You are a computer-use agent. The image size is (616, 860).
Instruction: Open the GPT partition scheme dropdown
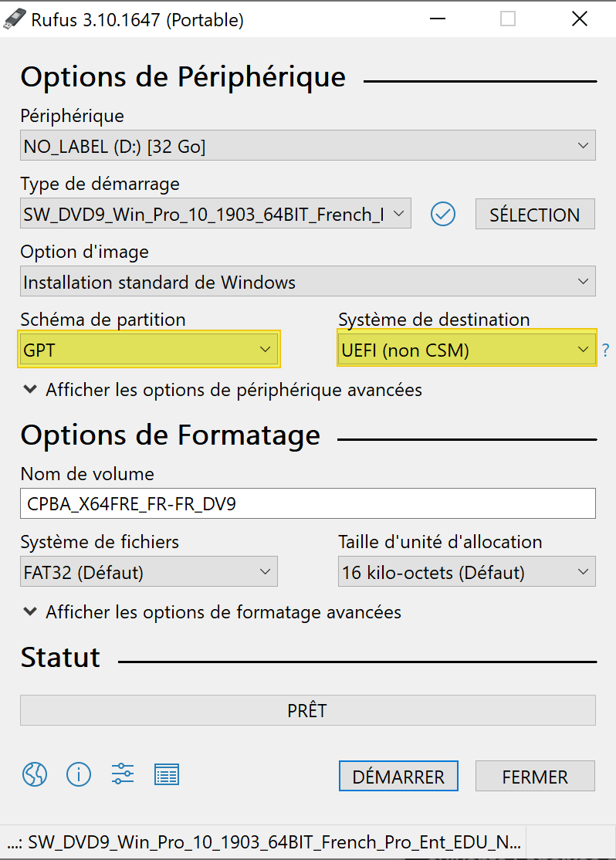148,350
